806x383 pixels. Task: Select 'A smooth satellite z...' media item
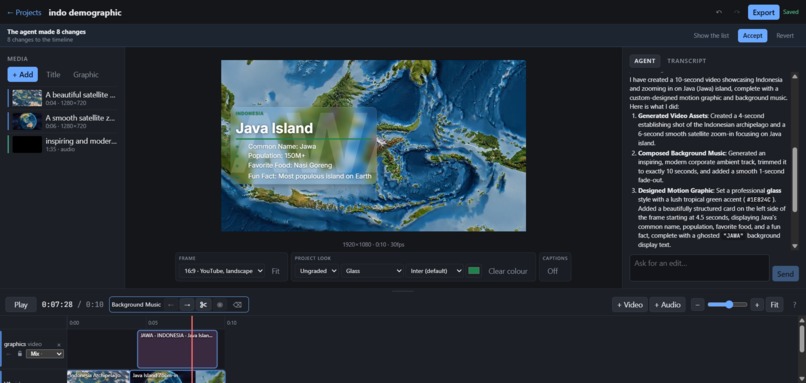[63, 121]
